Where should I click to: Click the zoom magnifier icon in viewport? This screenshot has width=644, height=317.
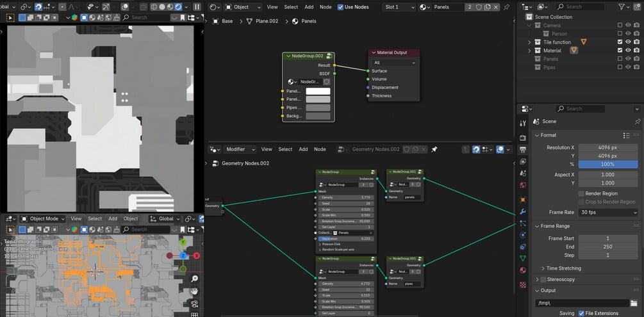[x=194, y=279]
